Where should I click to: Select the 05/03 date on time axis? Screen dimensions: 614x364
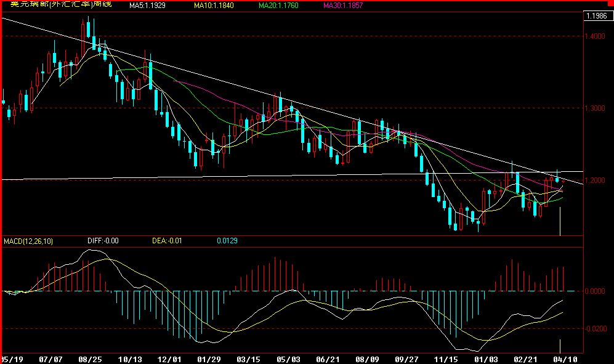(288, 358)
